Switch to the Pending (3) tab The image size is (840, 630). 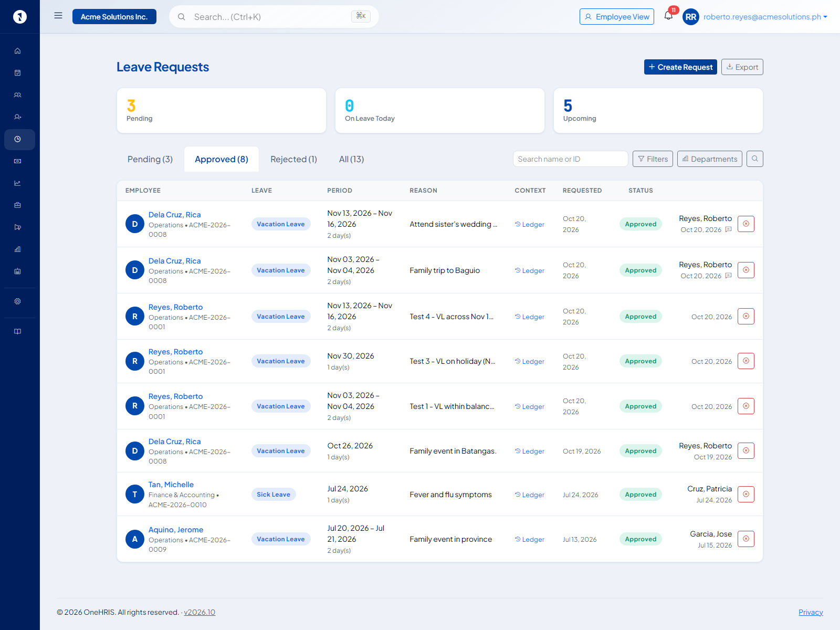(x=150, y=159)
